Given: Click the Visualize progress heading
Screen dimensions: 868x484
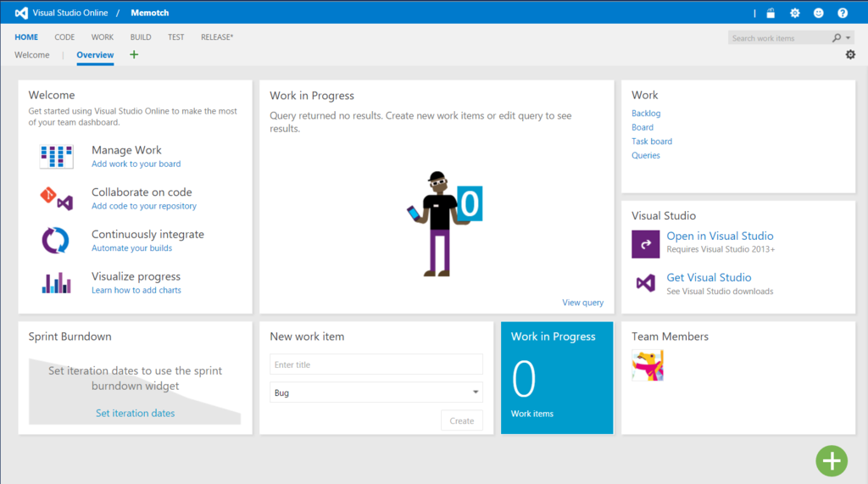Looking at the screenshot, I should click(136, 276).
